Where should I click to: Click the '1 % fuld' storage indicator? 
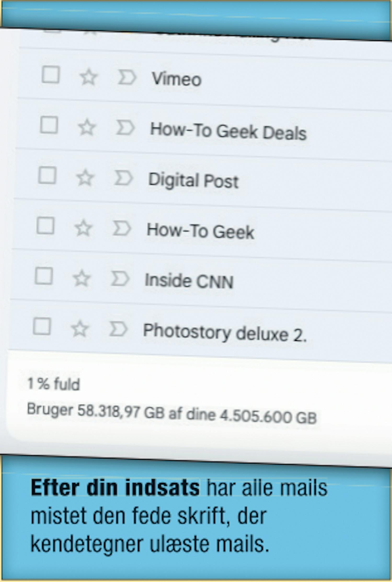[54, 384]
